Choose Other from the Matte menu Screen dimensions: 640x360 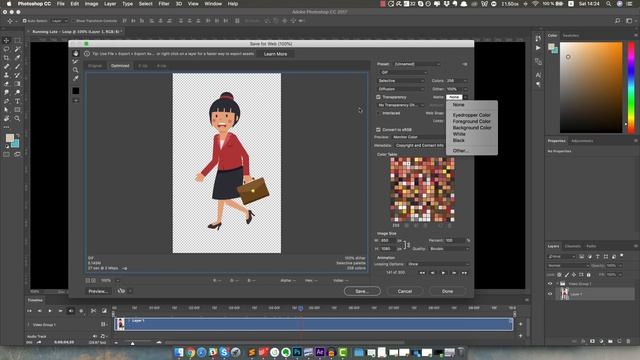point(460,151)
